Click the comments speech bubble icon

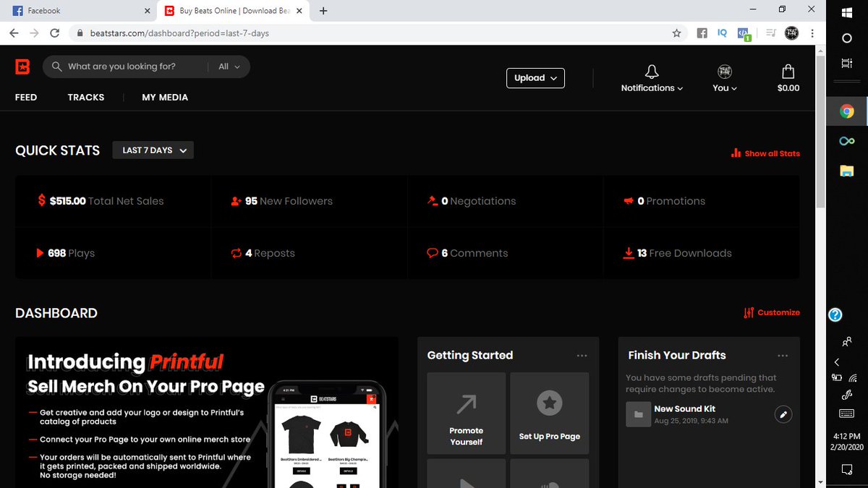pyautogui.click(x=433, y=253)
